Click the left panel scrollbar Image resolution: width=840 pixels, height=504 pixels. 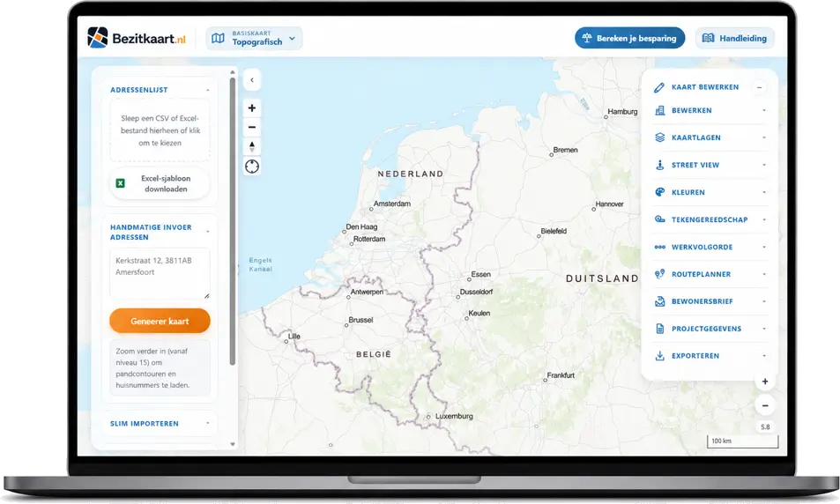click(233, 222)
